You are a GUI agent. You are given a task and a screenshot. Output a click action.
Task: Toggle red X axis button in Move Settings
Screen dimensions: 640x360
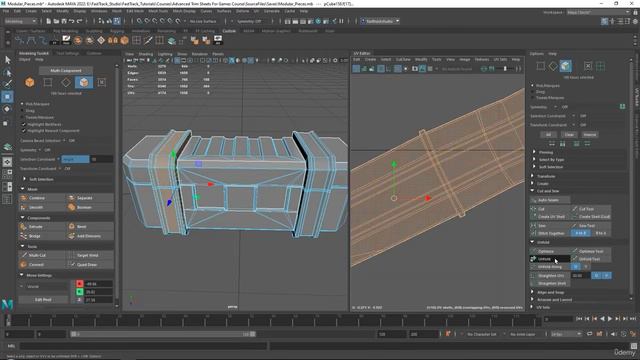tap(80, 284)
